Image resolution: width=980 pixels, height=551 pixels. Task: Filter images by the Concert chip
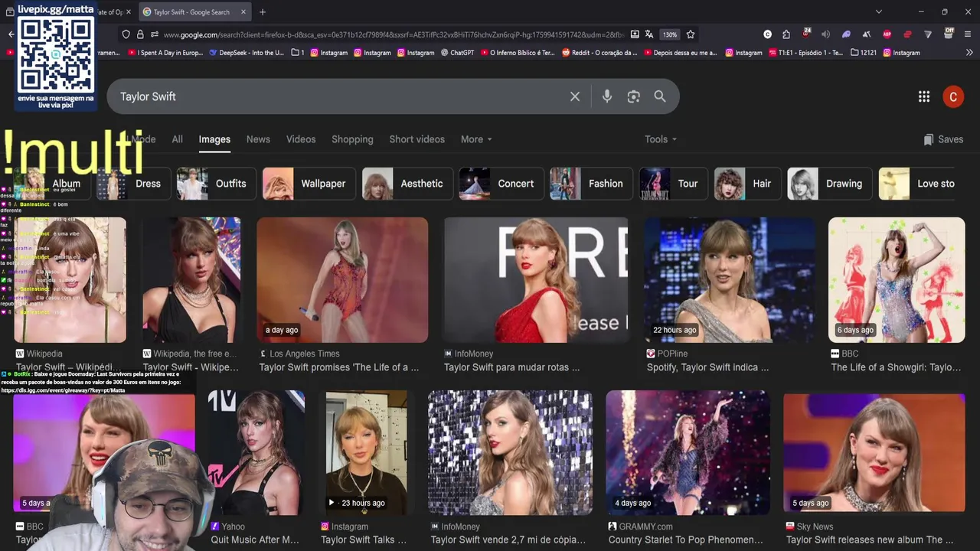point(501,184)
